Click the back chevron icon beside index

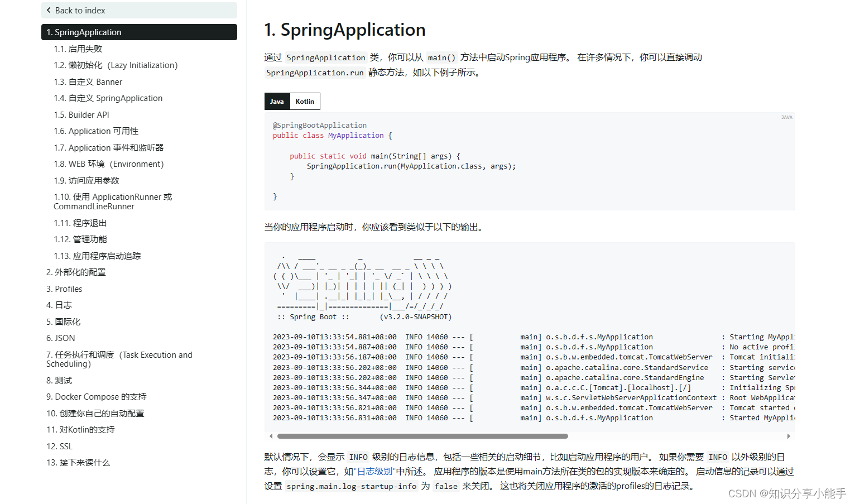point(49,10)
